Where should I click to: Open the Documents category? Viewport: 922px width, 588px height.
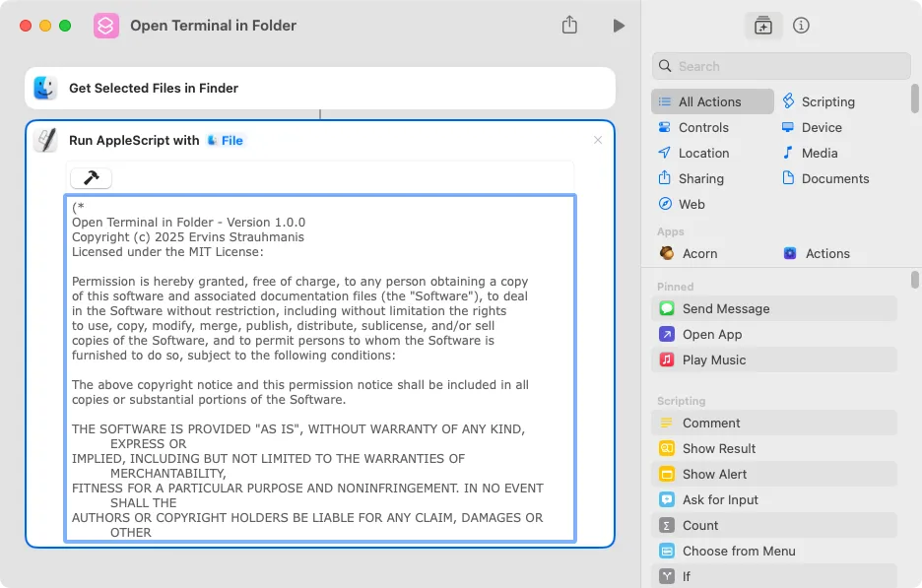point(825,178)
